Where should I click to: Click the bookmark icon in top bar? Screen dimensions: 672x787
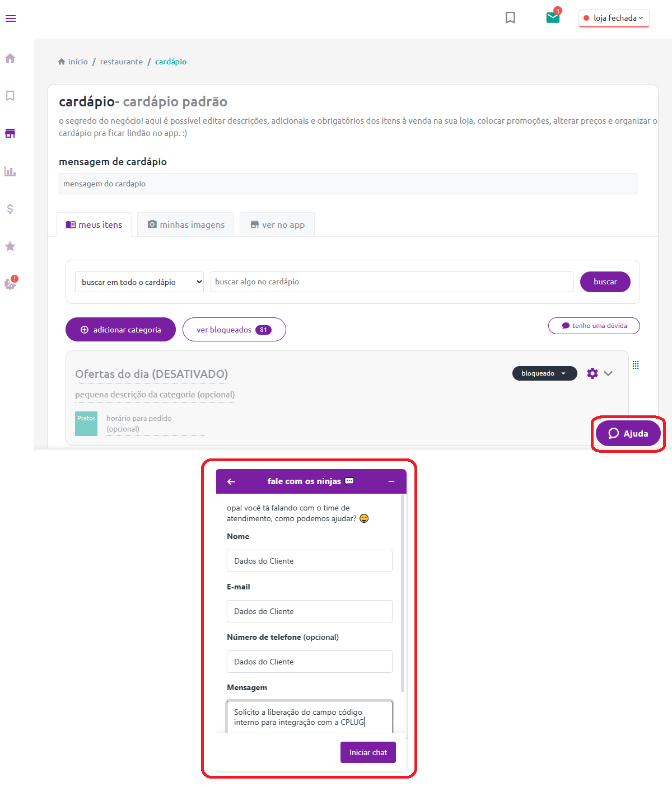[510, 18]
